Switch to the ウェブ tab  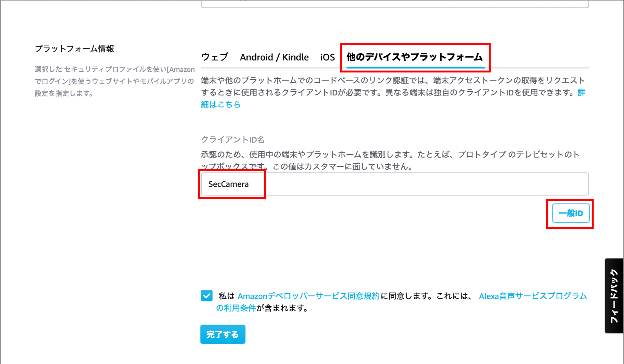pyautogui.click(x=215, y=57)
